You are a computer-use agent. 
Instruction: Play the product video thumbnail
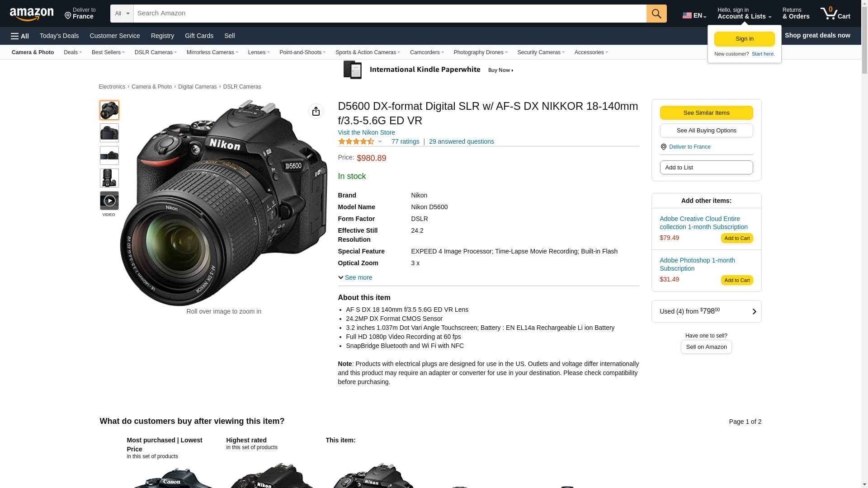pos(109,201)
